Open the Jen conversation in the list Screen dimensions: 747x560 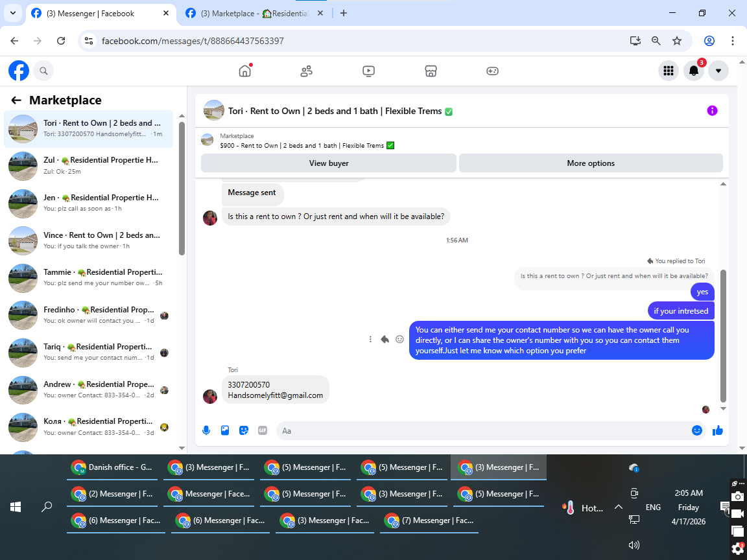click(89, 204)
